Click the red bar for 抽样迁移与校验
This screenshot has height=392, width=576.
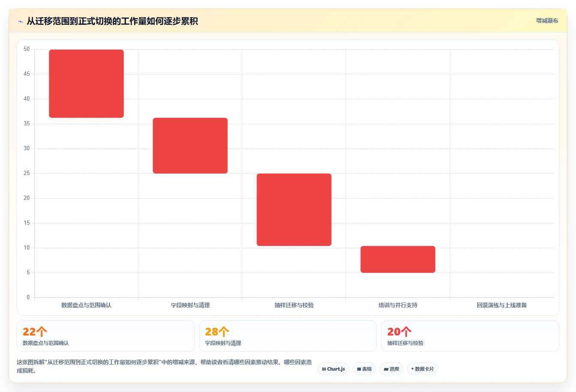coord(294,210)
